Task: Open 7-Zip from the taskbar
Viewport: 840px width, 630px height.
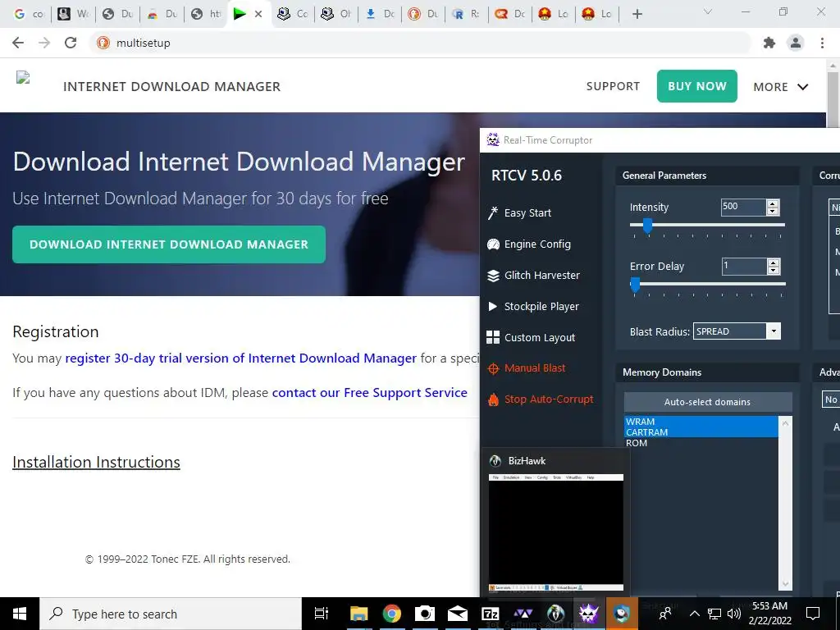Action: 491,614
